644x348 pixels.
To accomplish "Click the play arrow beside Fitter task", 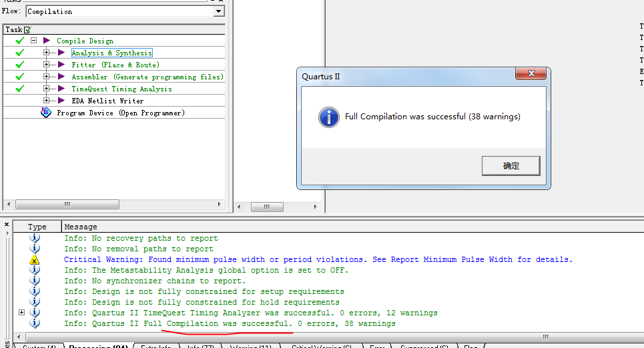I will tap(61, 65).
